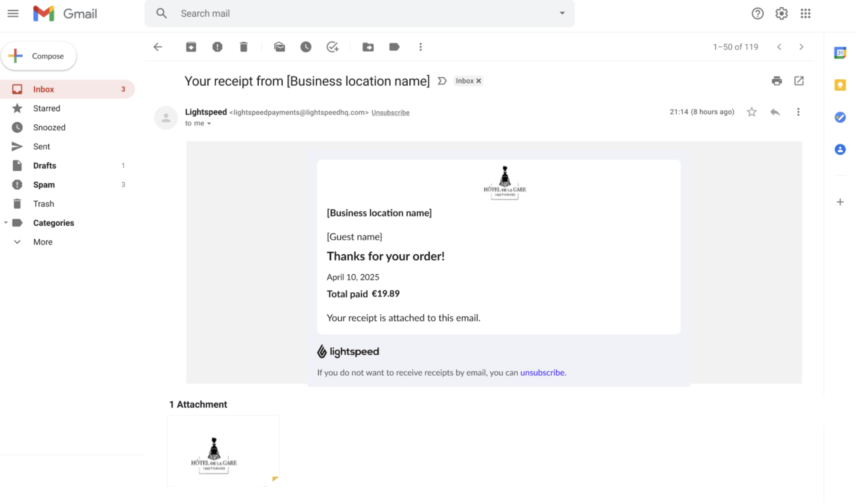
Task: Expand the More section in the sidebar
Action: (43, 242)
